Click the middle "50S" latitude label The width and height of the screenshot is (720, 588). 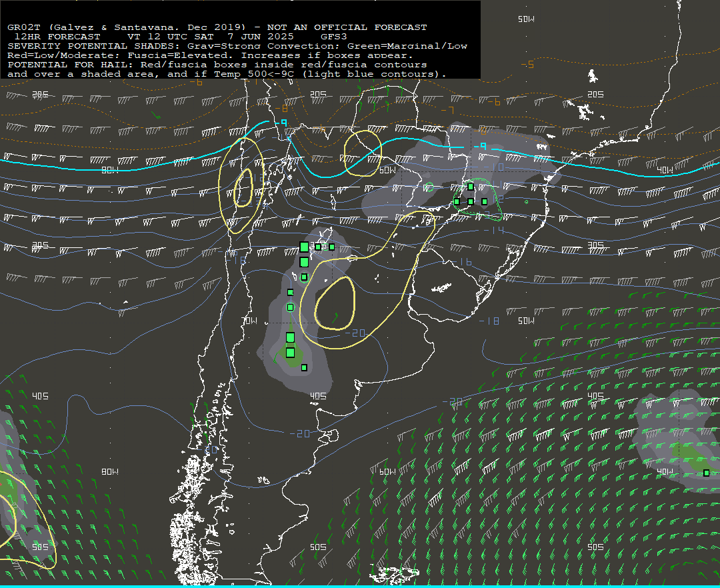point(318,547)
